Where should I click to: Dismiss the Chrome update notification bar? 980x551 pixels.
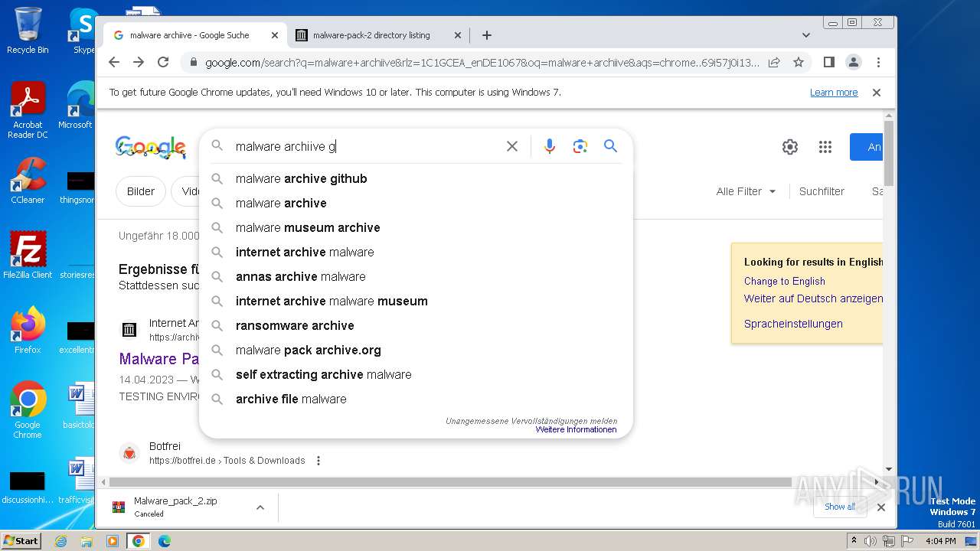877,93
